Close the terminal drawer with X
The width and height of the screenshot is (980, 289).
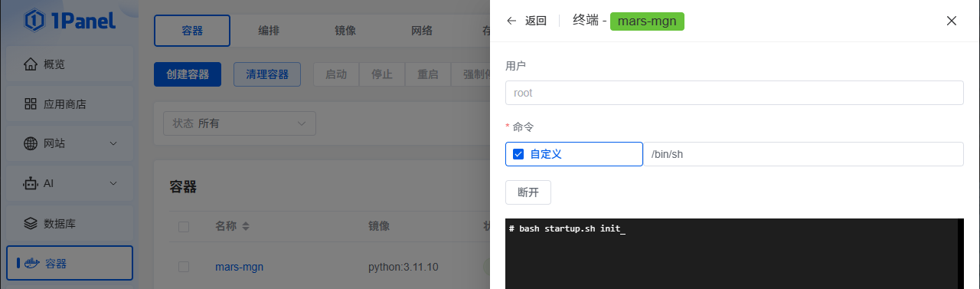click(952, 21)
